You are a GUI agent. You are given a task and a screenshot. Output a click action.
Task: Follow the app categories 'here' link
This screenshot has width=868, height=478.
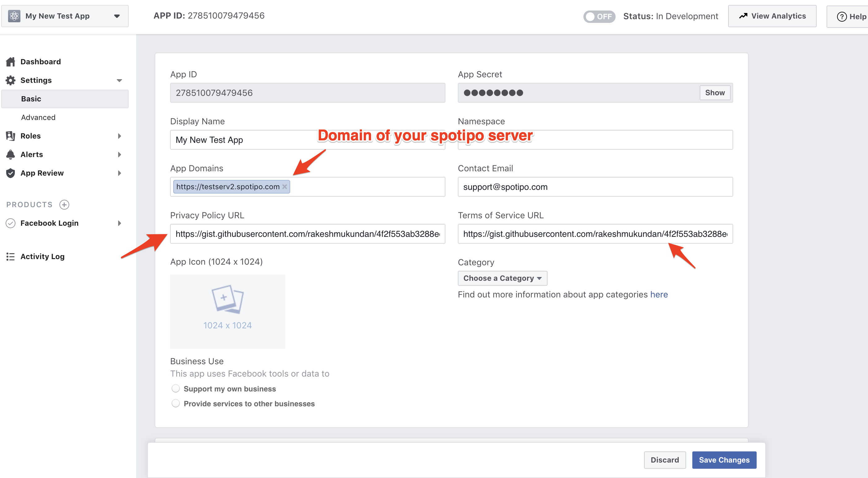[659, 294]
